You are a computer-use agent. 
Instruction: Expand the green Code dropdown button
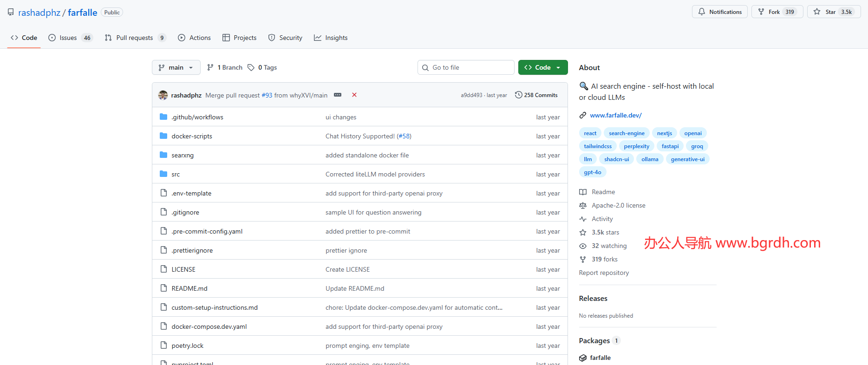click(x=542, y=68)
